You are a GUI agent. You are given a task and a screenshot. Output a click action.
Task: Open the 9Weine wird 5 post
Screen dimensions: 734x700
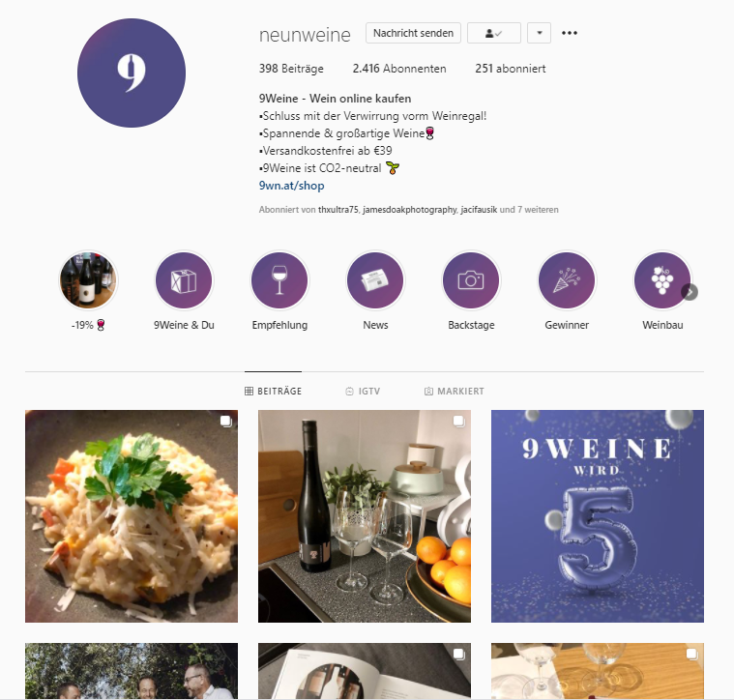[x=598, y=516]
